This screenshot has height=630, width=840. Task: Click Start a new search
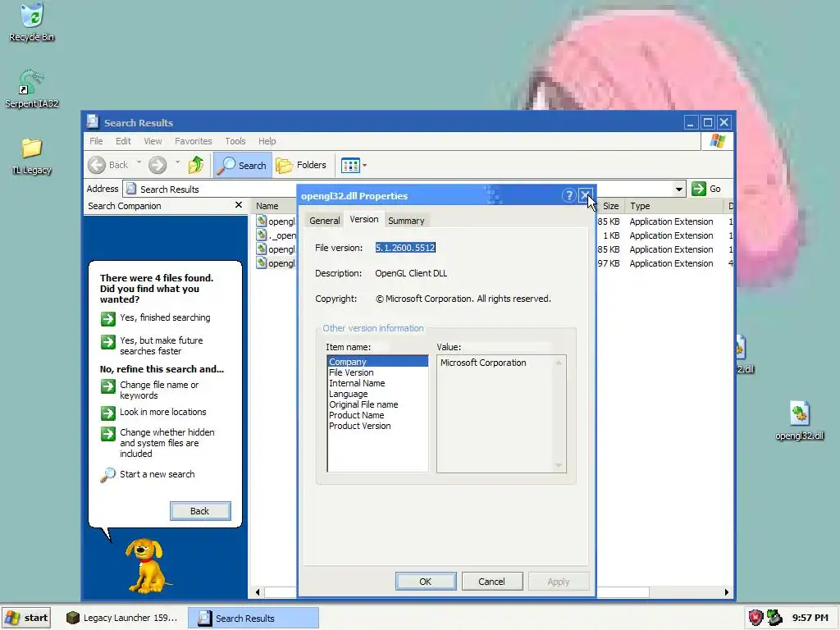click(x=148, y=475)
